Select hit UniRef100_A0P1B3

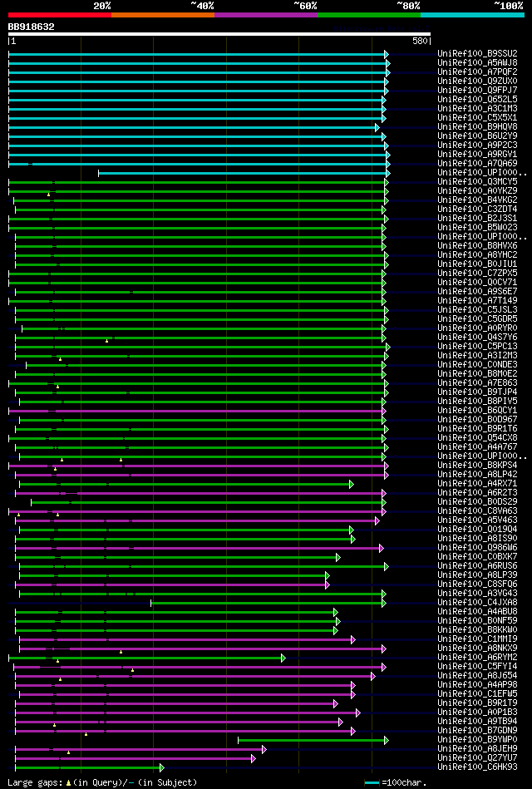(x=477, y=712)
